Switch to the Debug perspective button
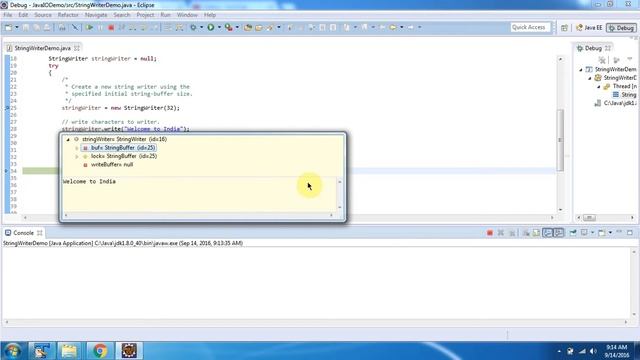Image resolution: width=640 pixels, height=360 pixels. pyautogui.click(x=621, y=28)
